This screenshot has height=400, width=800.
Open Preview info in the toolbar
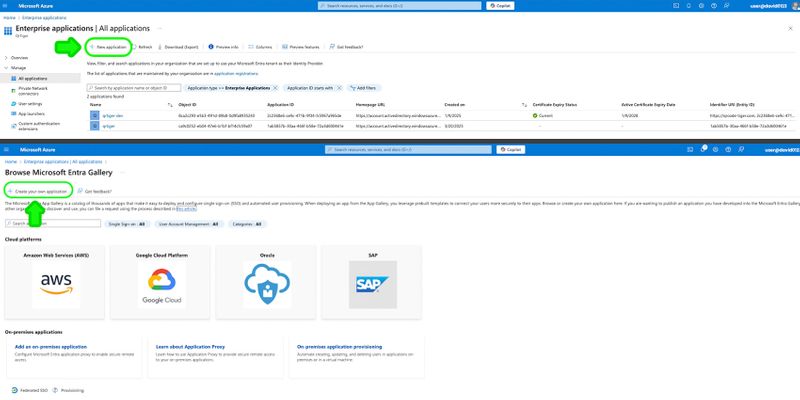pos(223,47)
